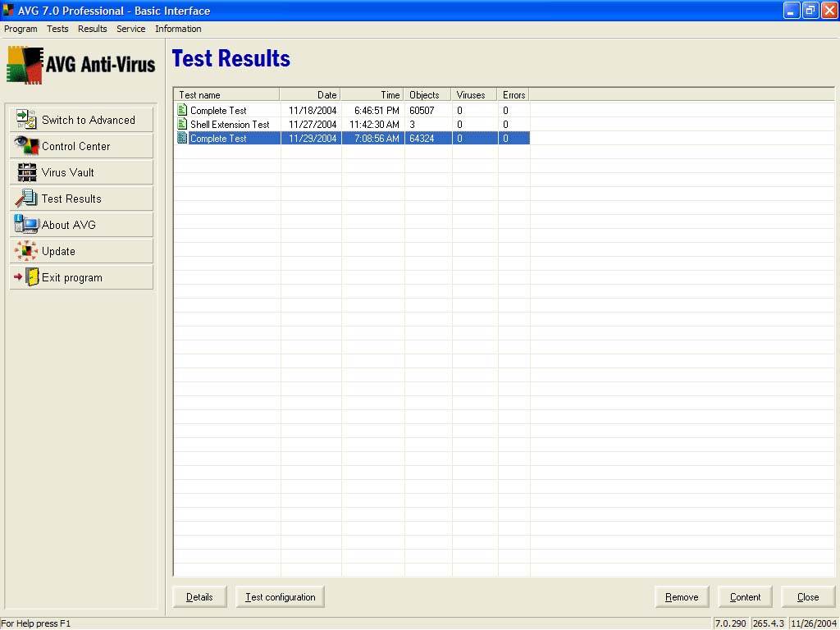The height and width of the screenshot is (630, 840).
Task: Click the document icon of 11/18/2004 Complete Test
Action: 182,110
